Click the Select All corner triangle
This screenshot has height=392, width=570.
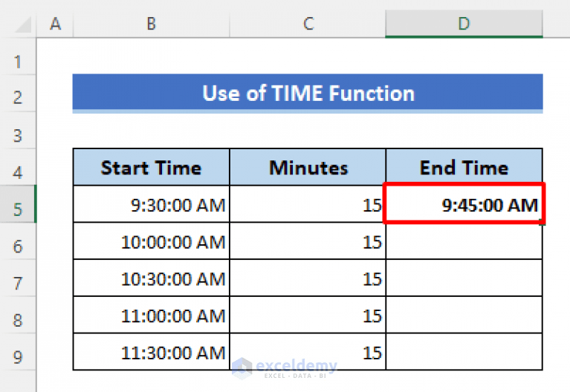[x=22, y=25]
